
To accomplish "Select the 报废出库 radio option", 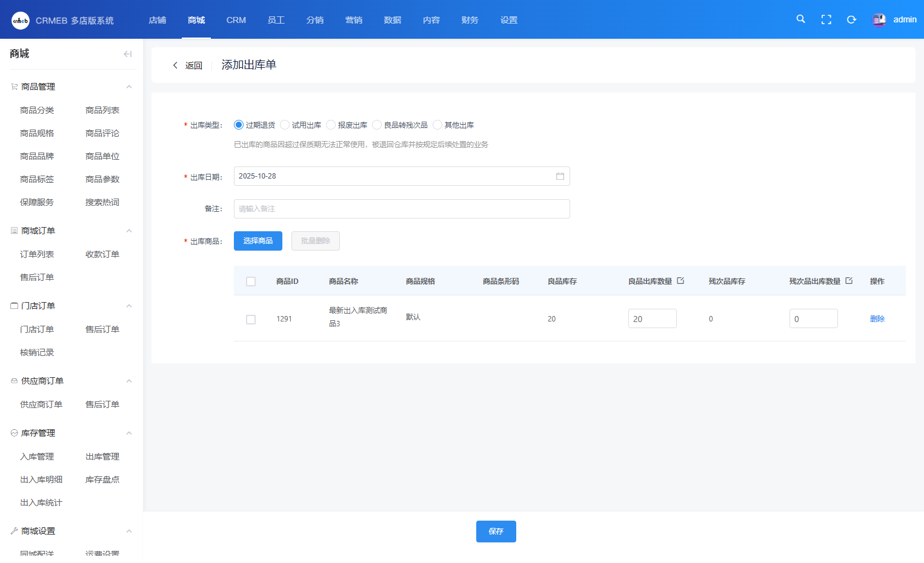I will [x=331, y=125].
